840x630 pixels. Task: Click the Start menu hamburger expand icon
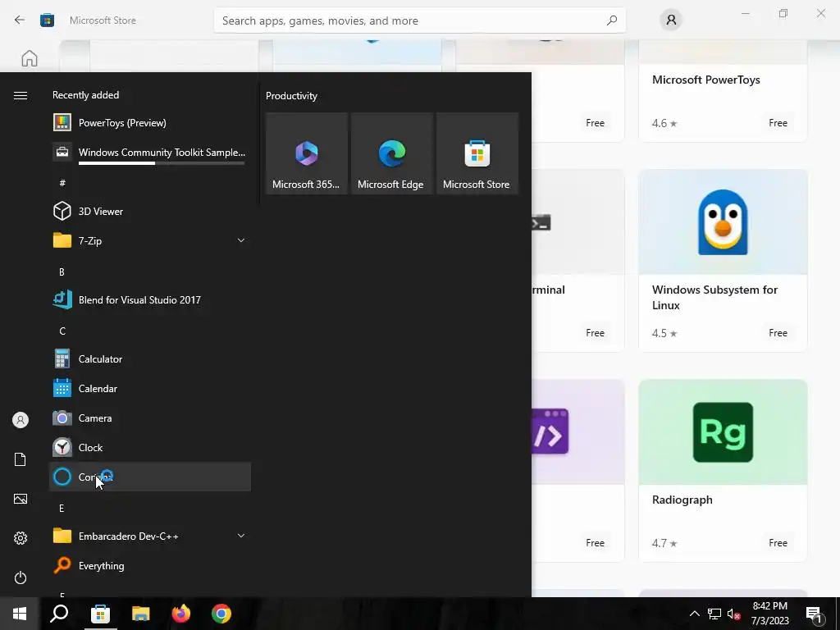point(21,95)
